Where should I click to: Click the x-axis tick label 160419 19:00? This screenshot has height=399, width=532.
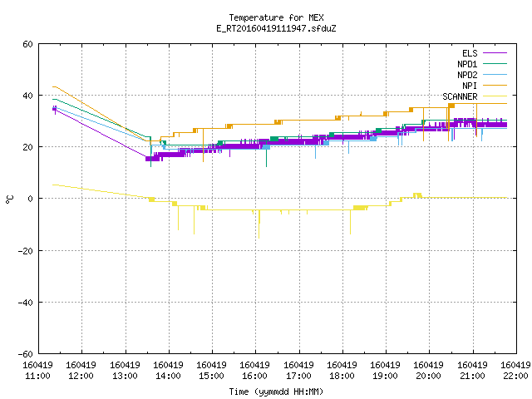[385, 371]
